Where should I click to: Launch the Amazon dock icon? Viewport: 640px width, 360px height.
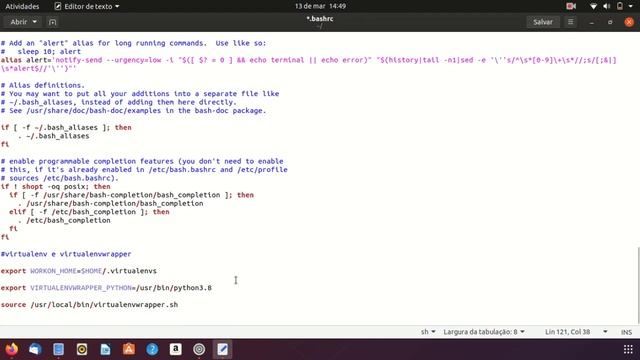coord(176,349)
